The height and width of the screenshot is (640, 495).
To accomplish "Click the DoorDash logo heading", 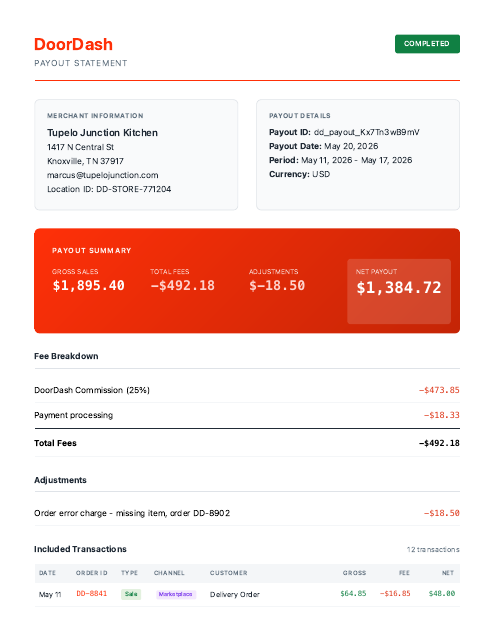I will (x=73, y=44).
